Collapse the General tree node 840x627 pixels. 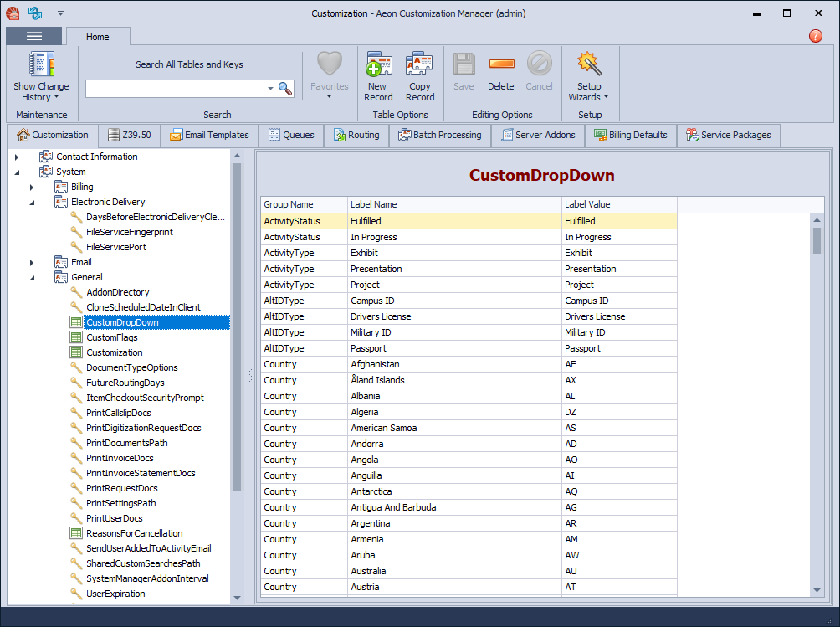coord(32,277)
